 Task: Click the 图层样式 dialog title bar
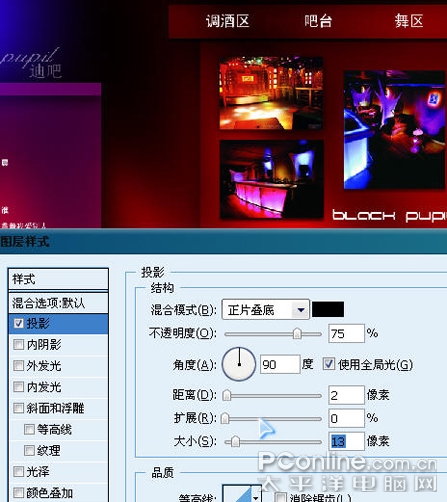[223, 242]
